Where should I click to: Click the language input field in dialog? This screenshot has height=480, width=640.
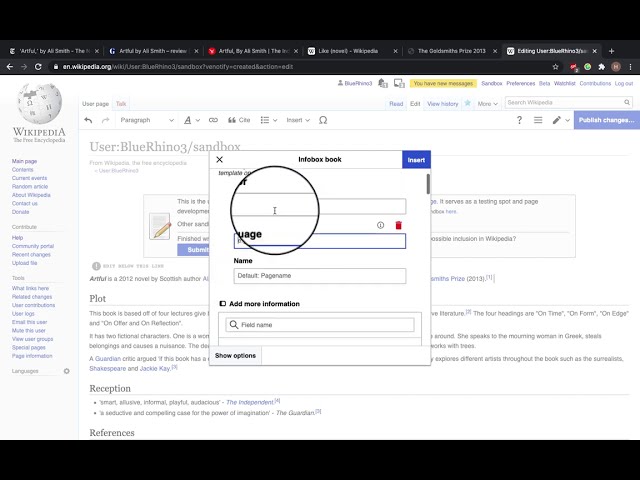[x=320, y=241]
